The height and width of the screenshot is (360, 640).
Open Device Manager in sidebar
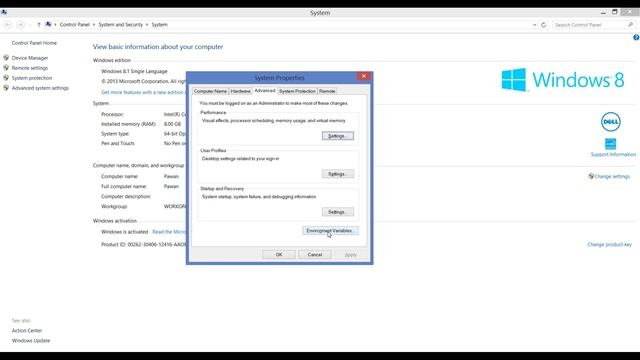30,58
